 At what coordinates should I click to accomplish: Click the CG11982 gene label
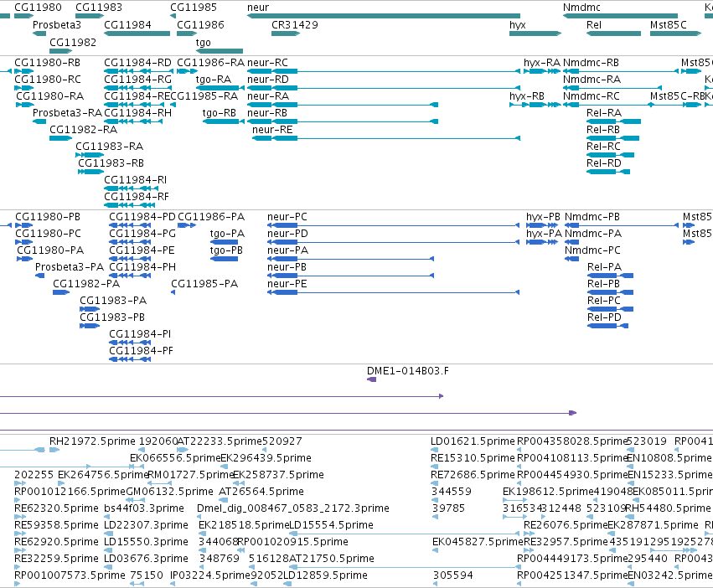[73, 42]
